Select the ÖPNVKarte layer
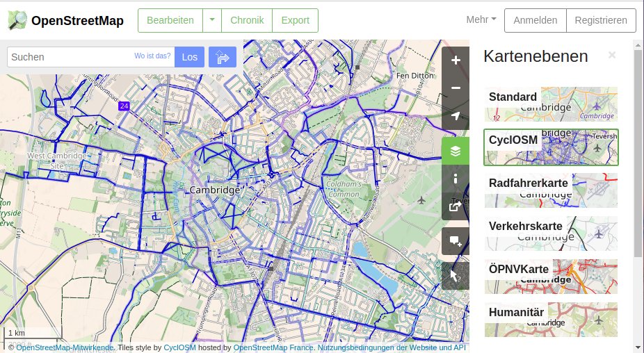This screenshot has width=644, height=353. coord(551,277)
